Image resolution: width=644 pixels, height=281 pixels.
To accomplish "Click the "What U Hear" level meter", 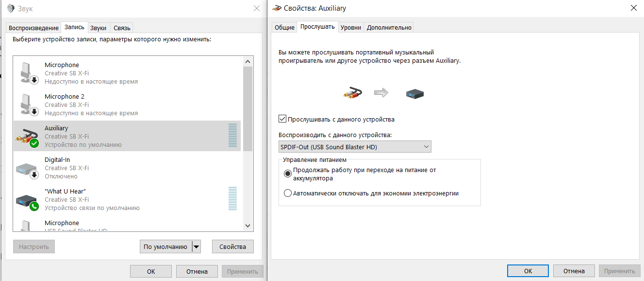I will point(233,199).
